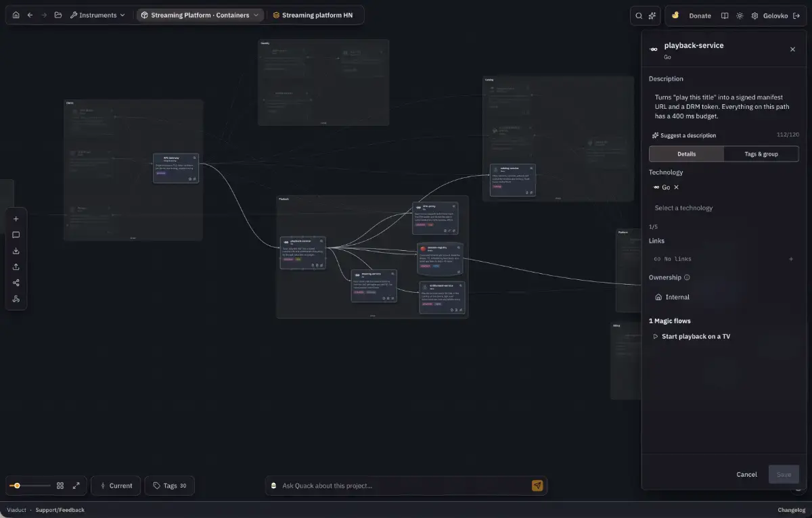This screenshot has width=812, height=518.
Task: Click Suggest a description
Action: coord(683,135)
